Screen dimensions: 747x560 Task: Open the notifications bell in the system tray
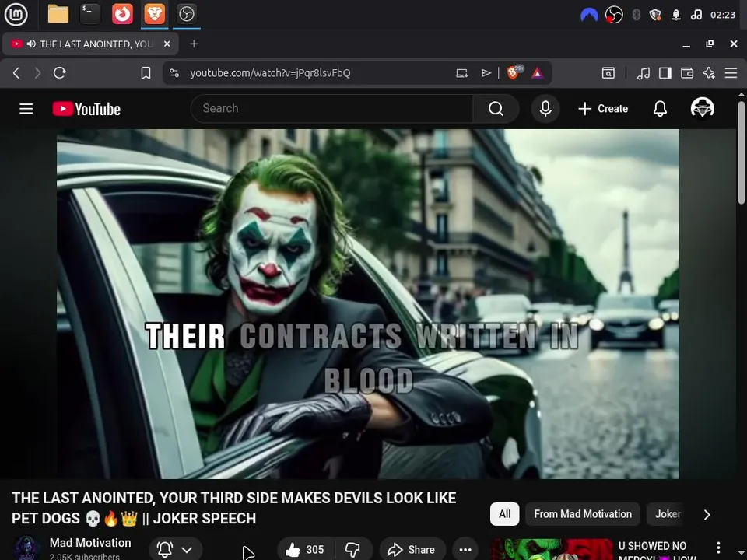pos(676,15)
